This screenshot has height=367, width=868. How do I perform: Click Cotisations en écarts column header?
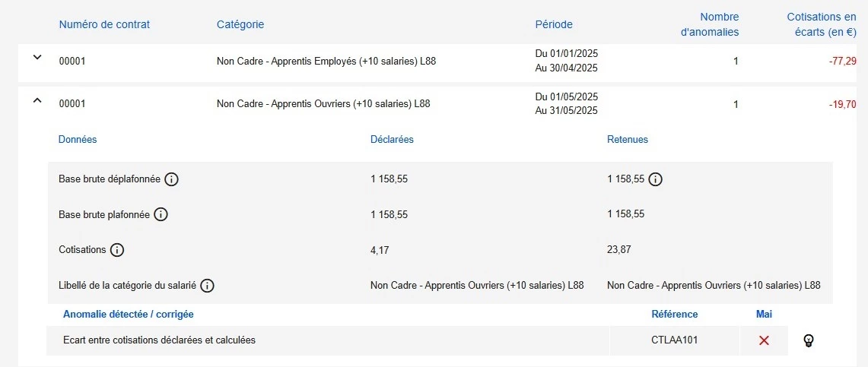pyautogui.click(x=821, y=24)
